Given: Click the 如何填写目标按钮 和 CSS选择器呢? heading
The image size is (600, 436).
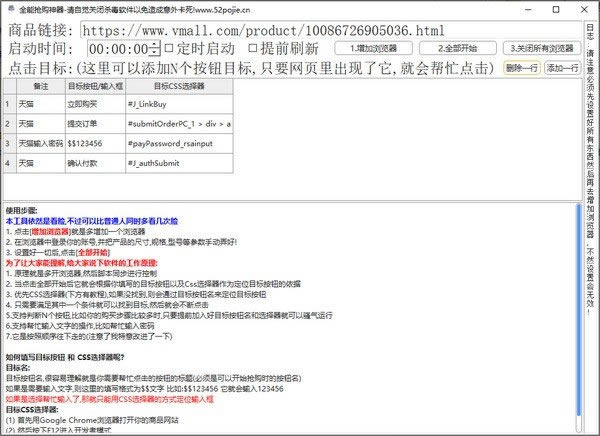Looking at the screenshot, I should (x=65, y=357).
